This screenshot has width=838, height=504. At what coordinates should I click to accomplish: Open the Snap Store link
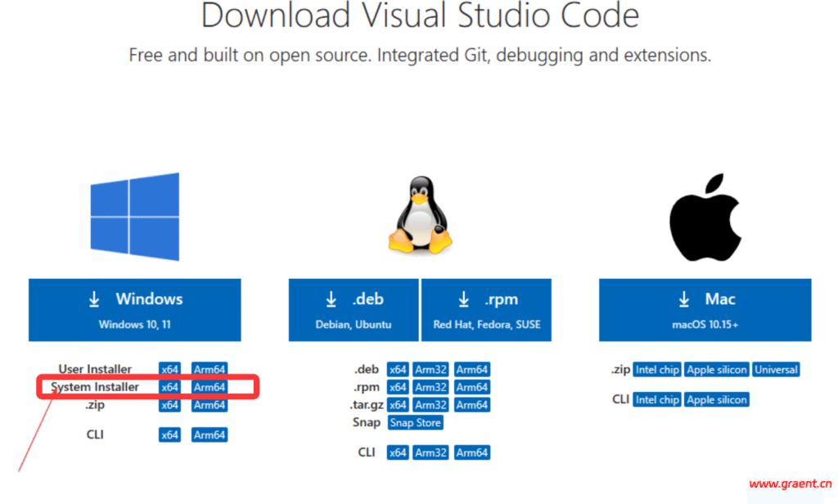416,423
